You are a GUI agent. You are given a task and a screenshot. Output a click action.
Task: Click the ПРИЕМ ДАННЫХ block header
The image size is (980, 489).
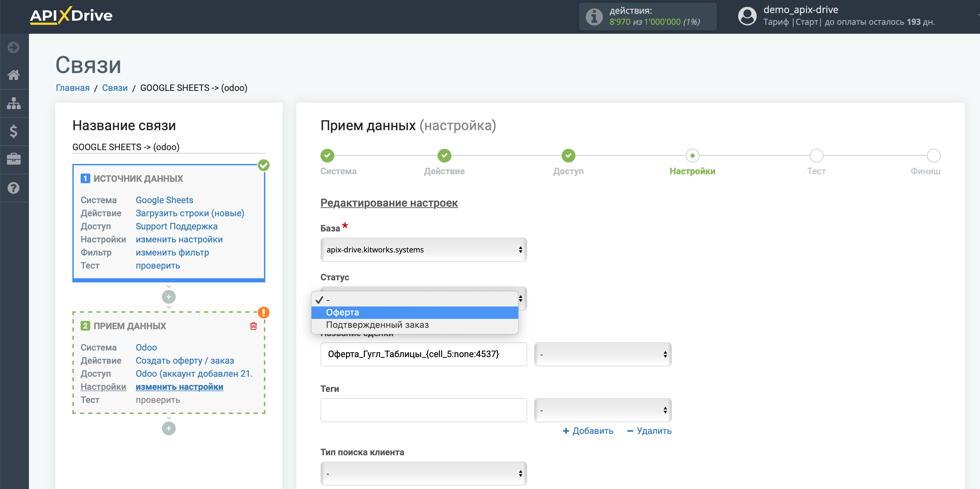[x=130, y=326]
